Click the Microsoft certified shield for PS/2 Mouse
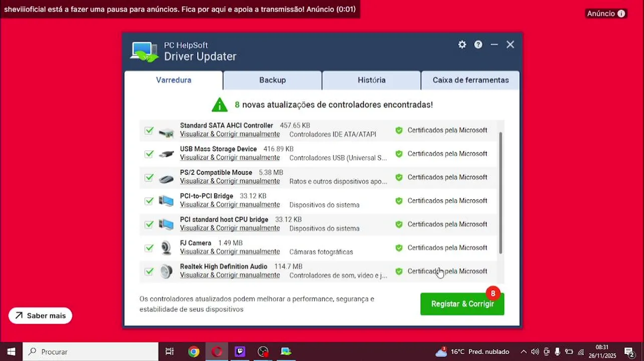 (399, 177)
